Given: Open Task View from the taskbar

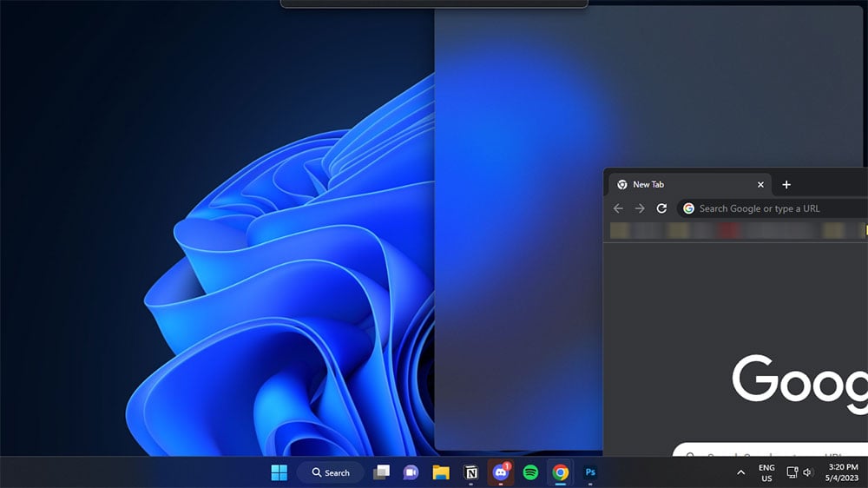Looking at the screenshot, I should click(381, 472).
